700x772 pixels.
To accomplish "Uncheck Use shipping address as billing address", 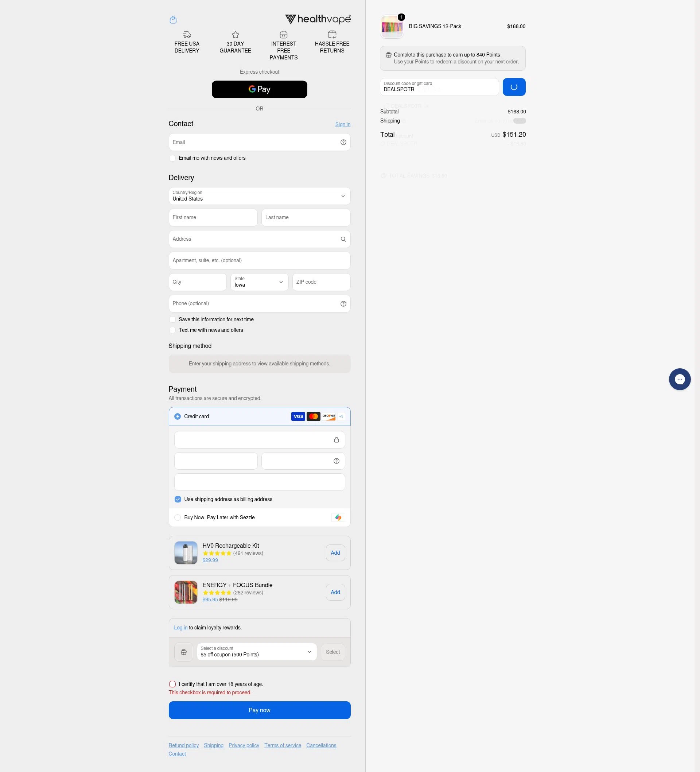I will click(178, 499).
